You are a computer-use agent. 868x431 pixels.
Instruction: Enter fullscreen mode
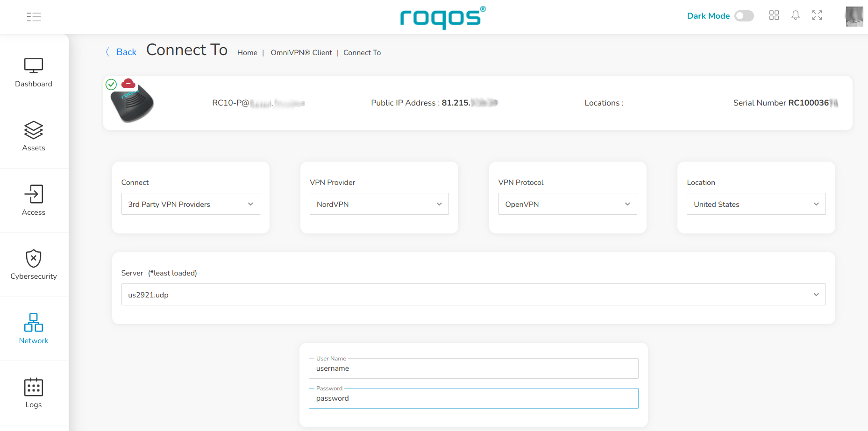pos(817,15)
